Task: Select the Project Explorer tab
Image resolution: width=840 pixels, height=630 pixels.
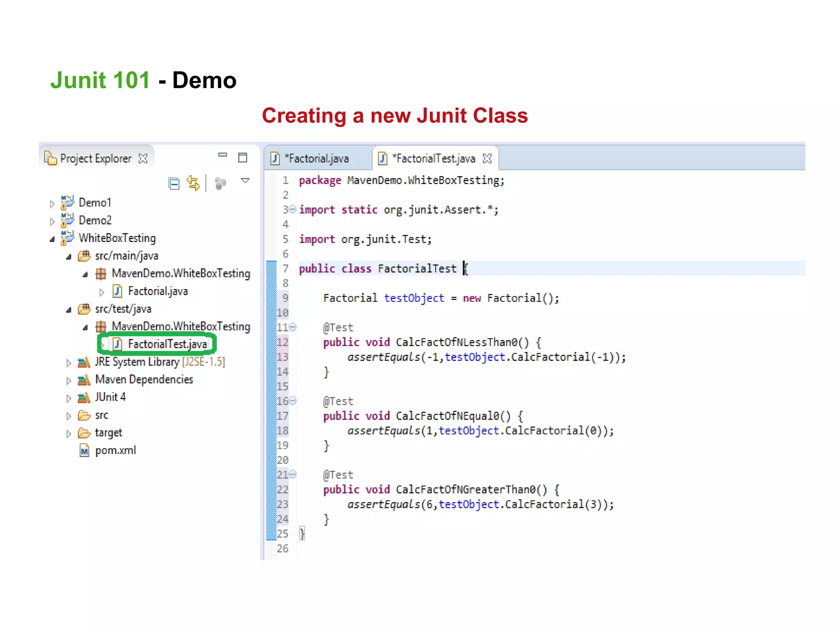Action: 96,158
